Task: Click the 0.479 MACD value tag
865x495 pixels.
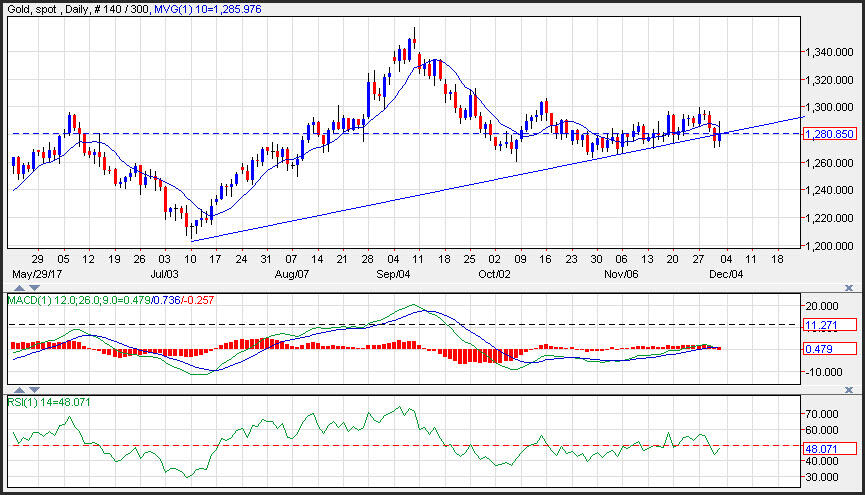Action: (830, 348)
